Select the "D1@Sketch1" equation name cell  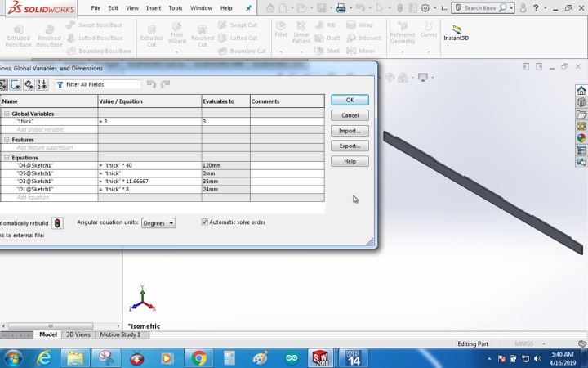[49, 189]
